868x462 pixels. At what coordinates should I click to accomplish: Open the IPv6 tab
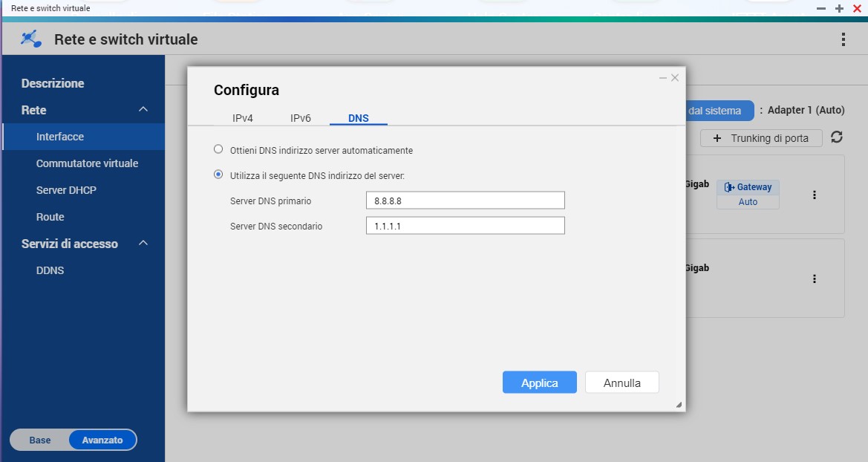(301, 118)
